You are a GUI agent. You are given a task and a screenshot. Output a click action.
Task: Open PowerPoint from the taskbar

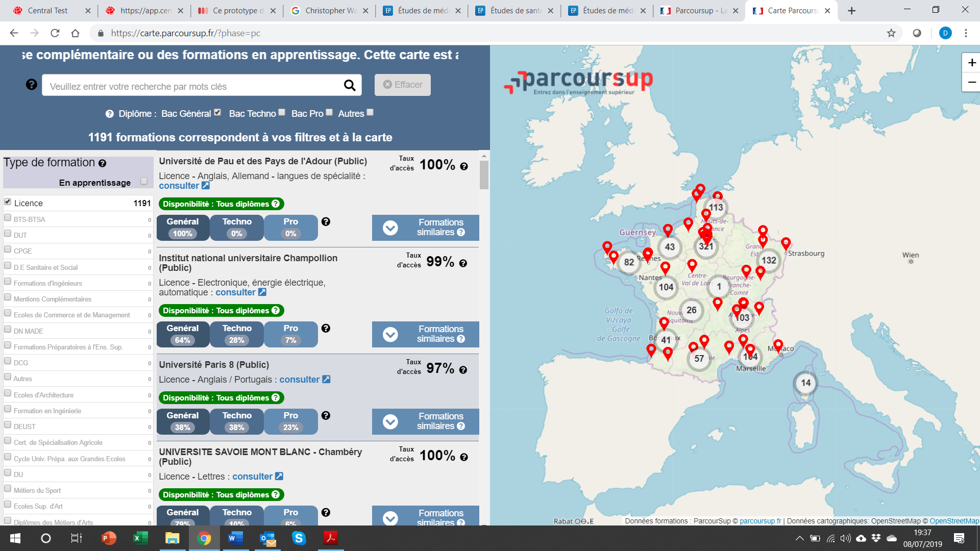[109, 538]
